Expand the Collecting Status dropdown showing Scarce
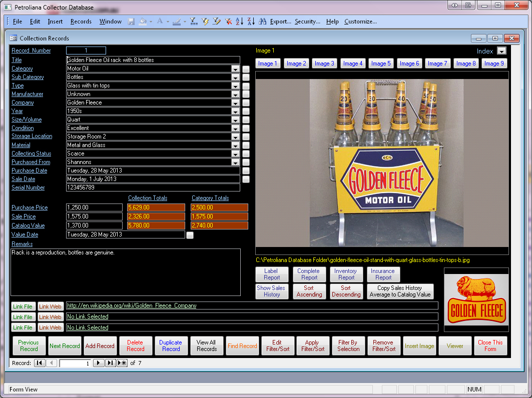 click(235, 153)
